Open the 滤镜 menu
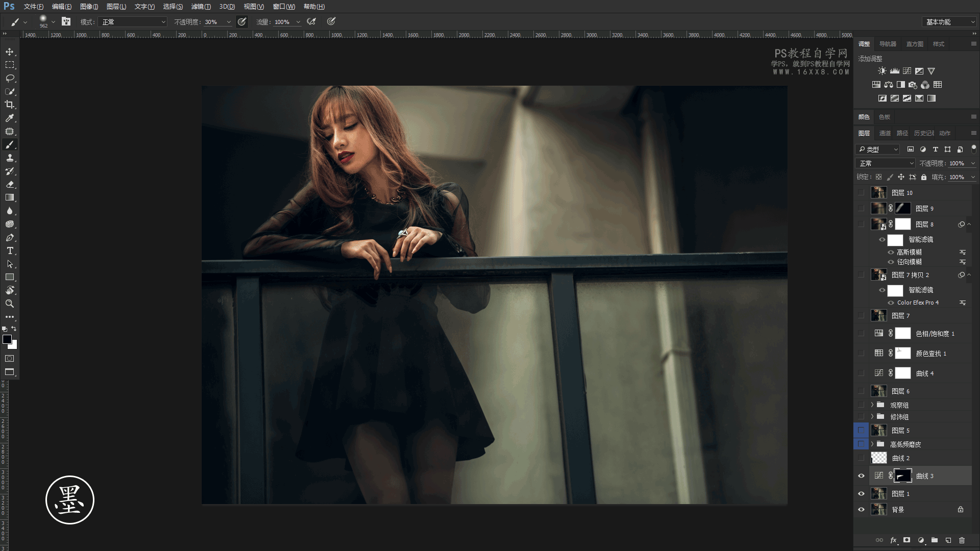 (201, 7)
